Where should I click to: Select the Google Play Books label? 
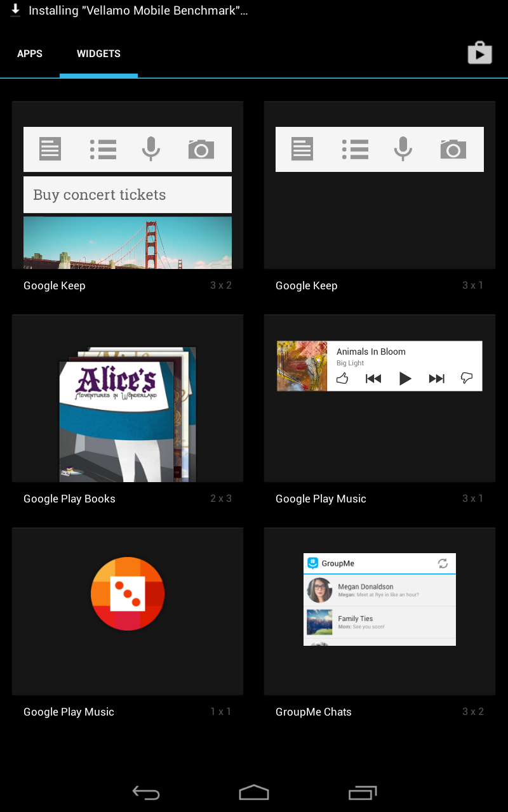(x=69, y=499)
